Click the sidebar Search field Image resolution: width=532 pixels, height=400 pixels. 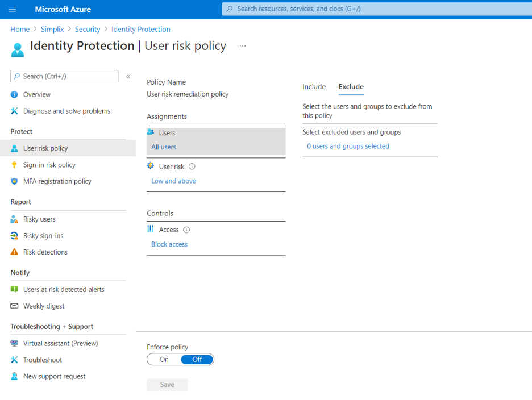coord(64,76)
